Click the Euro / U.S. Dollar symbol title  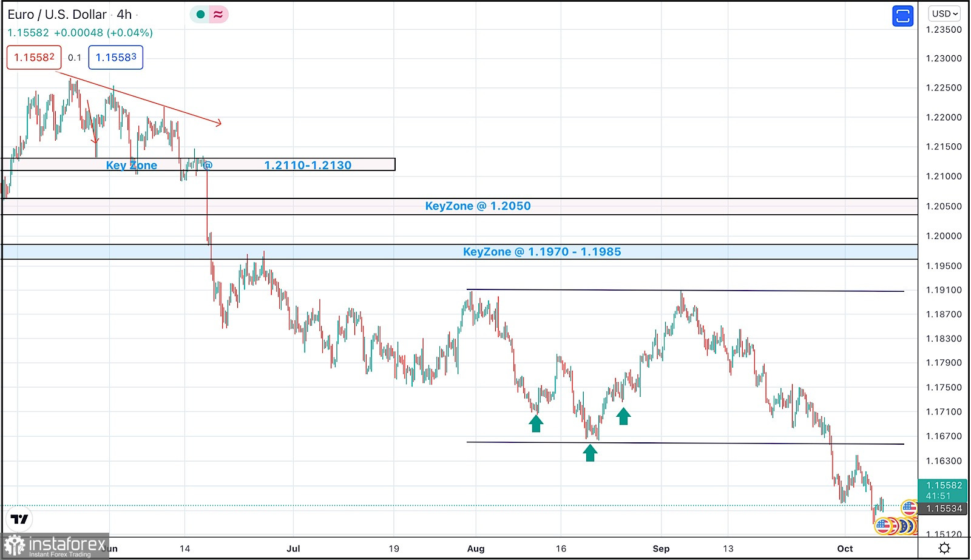[x=57, y=15]
